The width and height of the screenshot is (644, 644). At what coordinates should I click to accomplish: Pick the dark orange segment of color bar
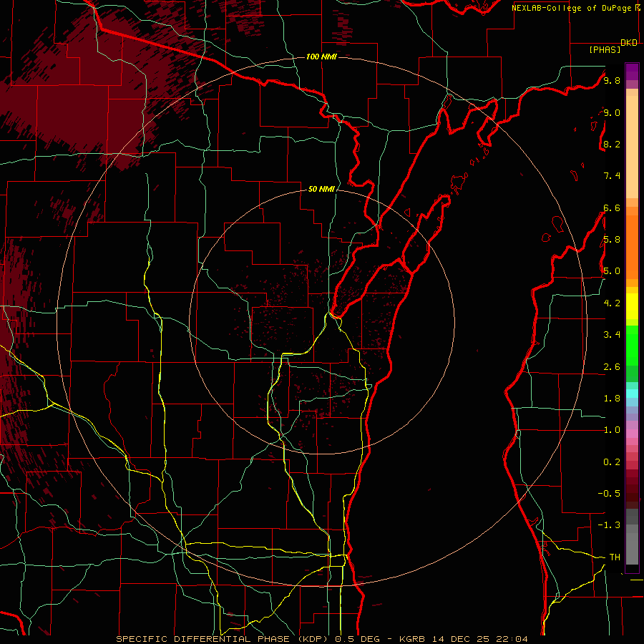[632, 248]
